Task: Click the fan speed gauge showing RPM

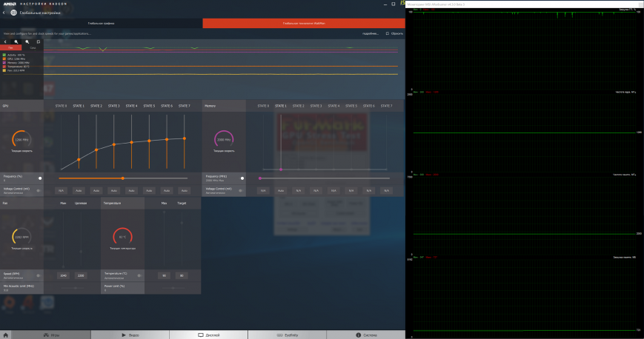Action: [21, 237]
